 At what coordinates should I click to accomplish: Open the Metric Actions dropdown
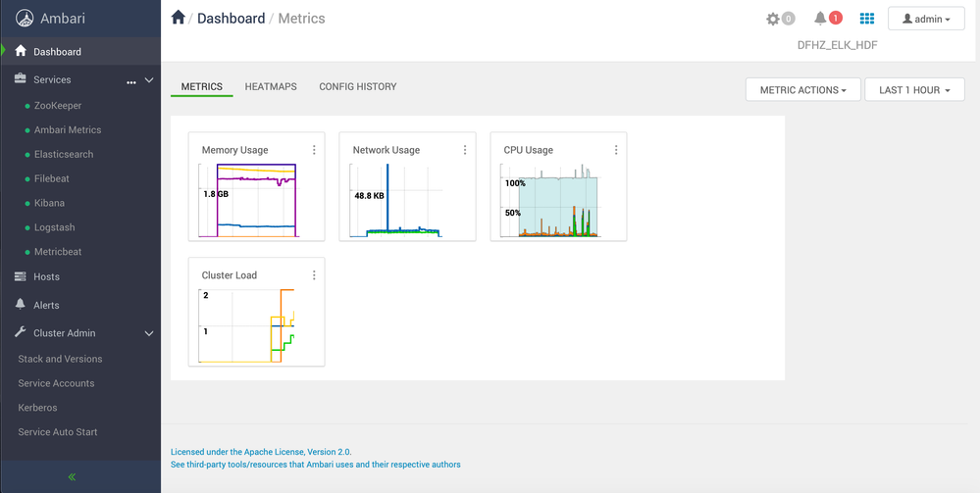[802, 90]
